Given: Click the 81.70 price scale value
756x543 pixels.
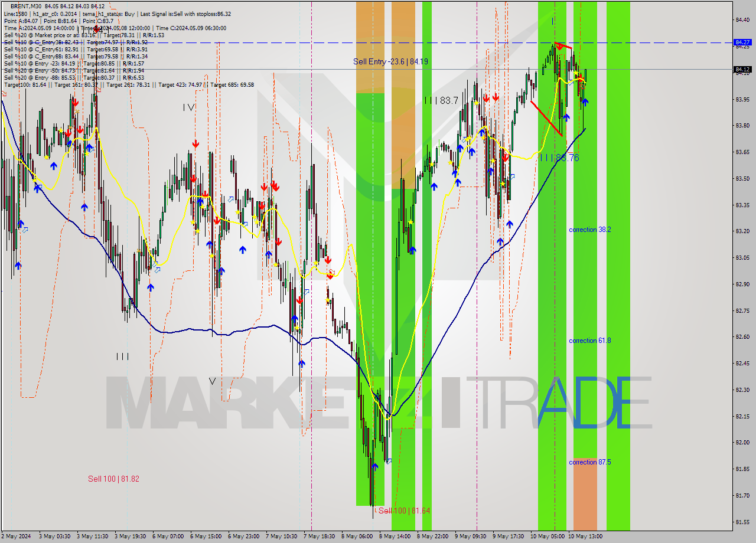Looking at the screenshot, I should click(742, 495).
